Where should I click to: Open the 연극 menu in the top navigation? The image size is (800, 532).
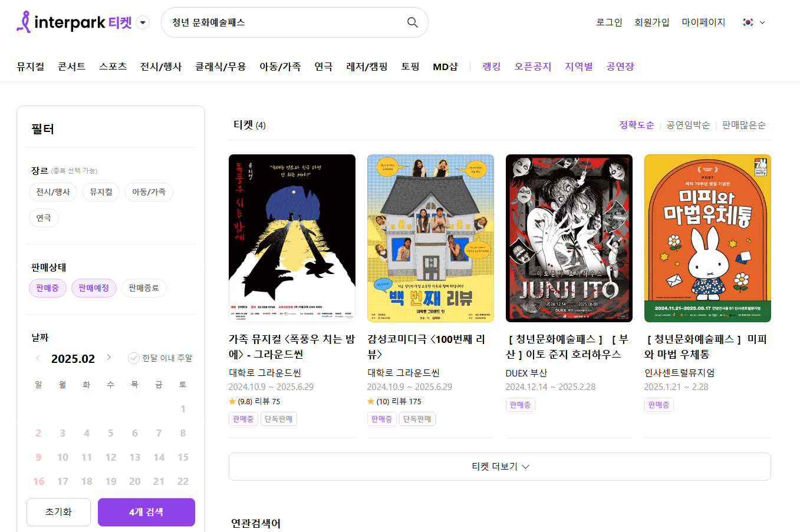[x=324, y=67]
